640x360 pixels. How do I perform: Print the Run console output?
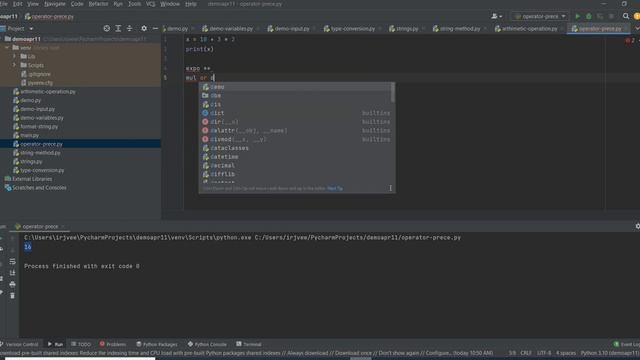pos(12,284)
